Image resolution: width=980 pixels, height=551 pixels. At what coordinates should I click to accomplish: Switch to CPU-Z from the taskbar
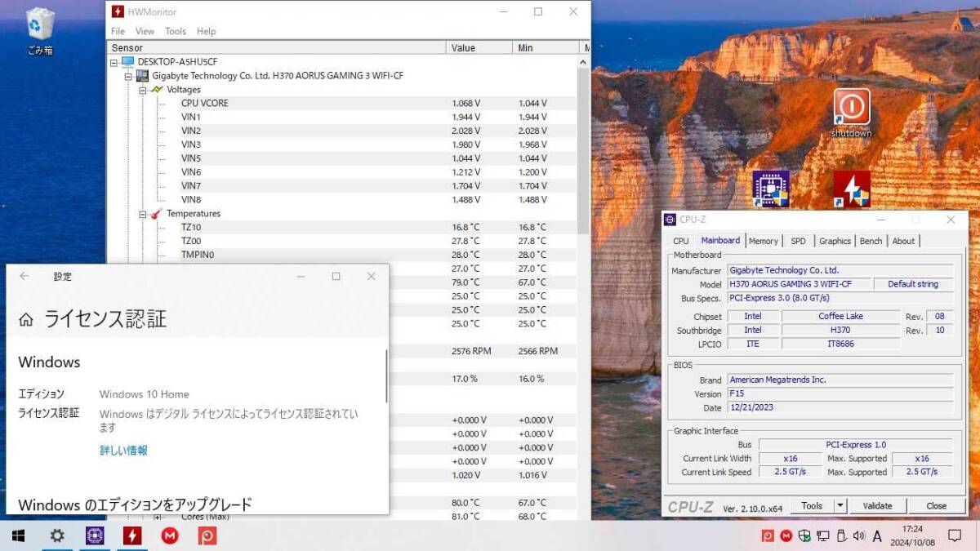(x=95, y=535)
